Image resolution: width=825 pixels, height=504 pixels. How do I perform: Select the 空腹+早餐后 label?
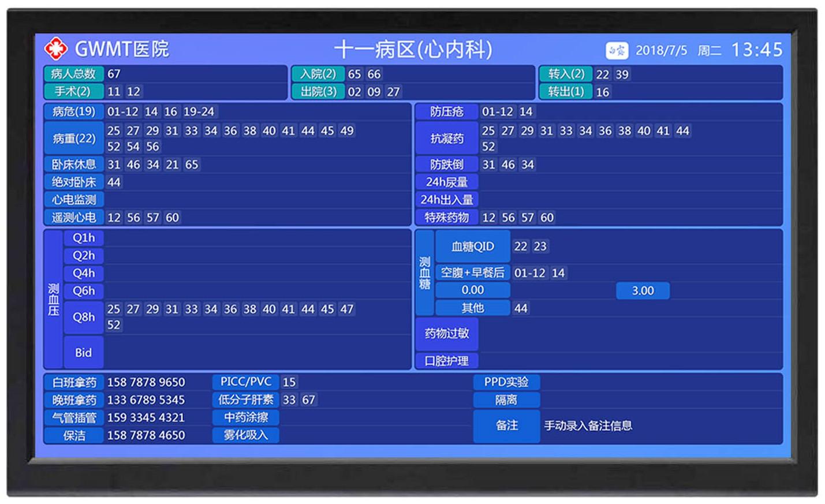(473, 272)
